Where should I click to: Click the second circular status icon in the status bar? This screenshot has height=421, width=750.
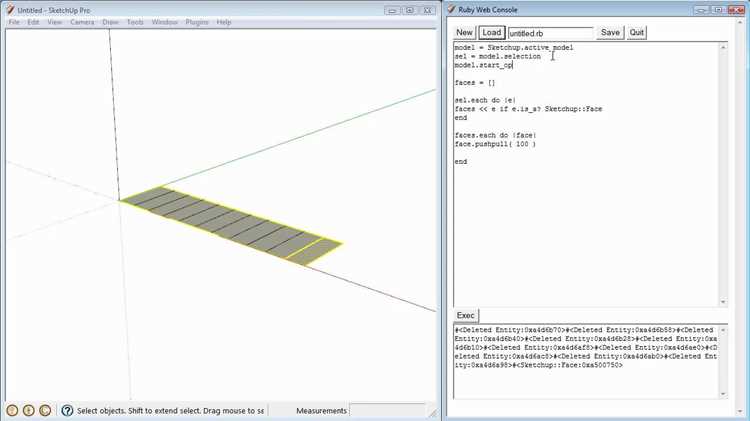29,410
